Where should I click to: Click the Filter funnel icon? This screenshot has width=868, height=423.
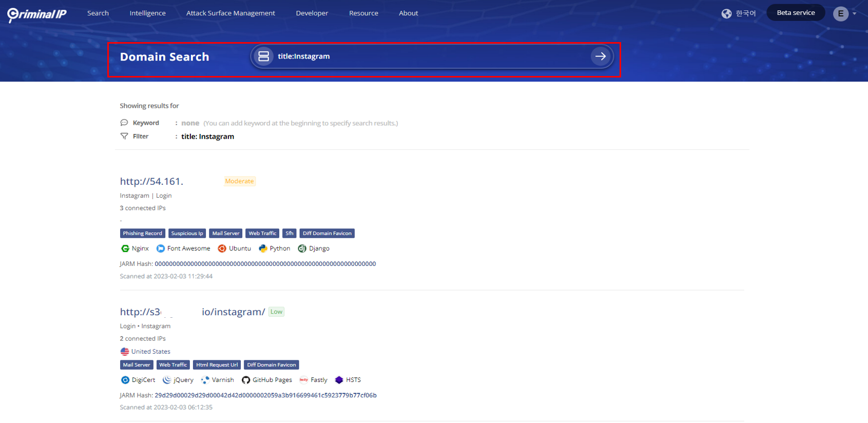[x=124, y=136]
